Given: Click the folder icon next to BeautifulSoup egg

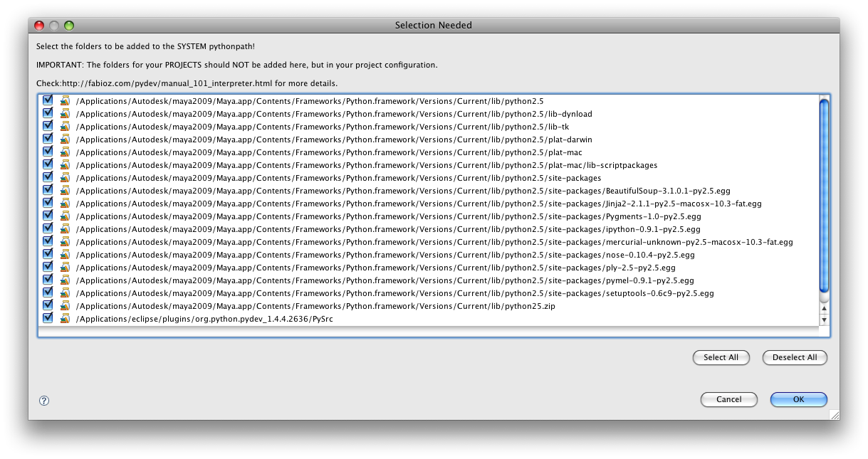Looking at the screenshot, I should click(64, 190).
